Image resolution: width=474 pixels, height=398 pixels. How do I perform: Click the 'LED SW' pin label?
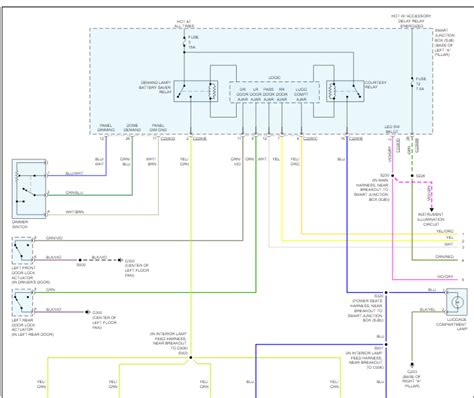click(392, 127)
